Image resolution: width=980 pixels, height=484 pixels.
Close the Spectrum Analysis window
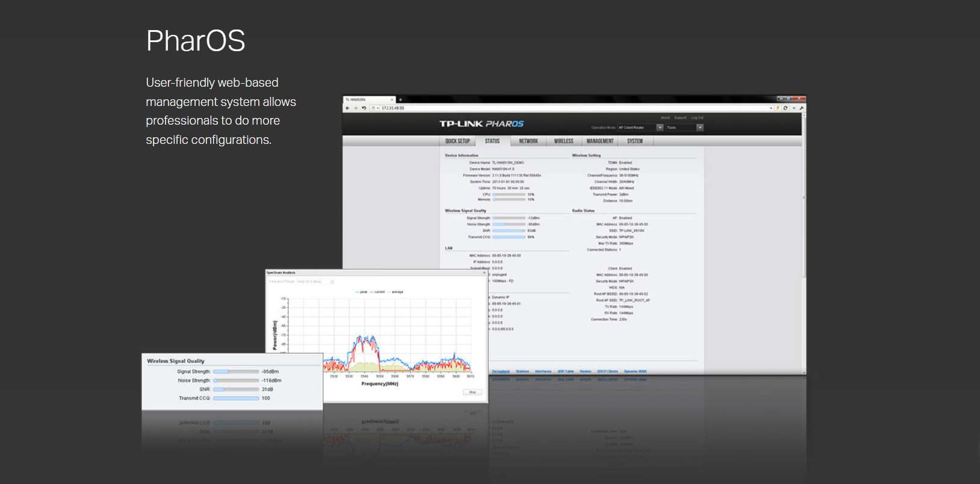coord(484,273)
